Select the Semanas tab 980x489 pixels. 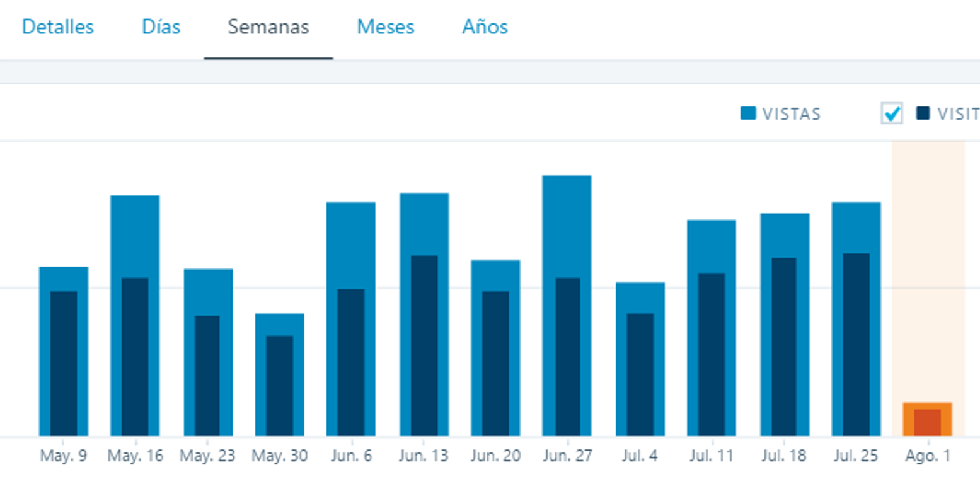point(268,27)
